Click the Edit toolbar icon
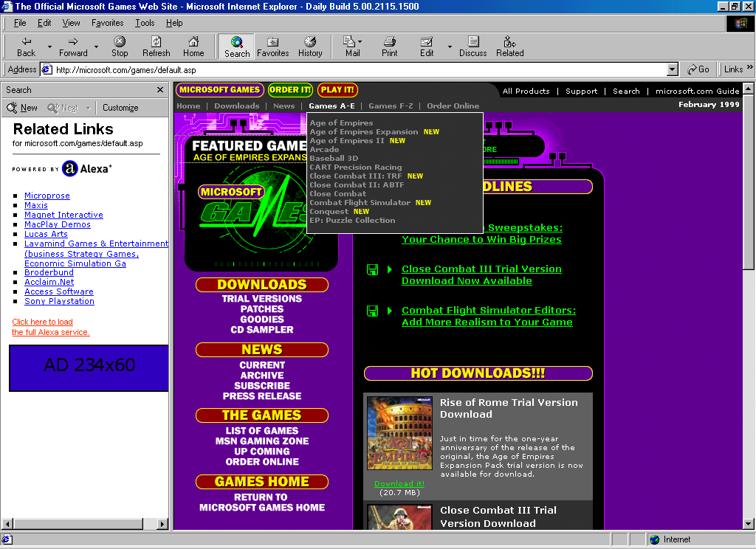This screenshot has height=549, width=756. click(x=427, y=41)
